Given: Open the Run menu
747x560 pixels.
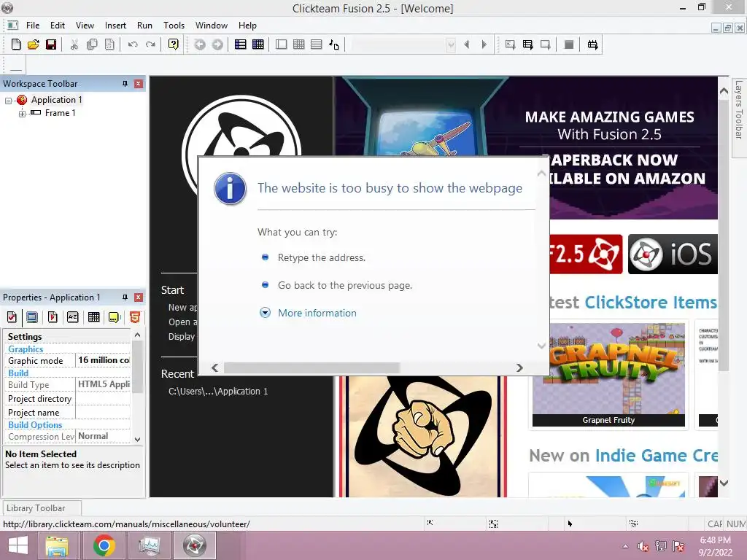Looking at the screenshot, I should [x=144, y=26].
